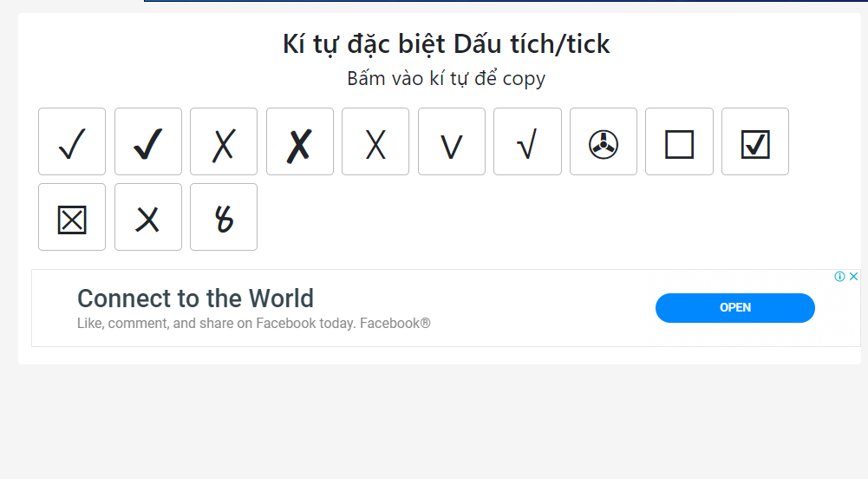Copy the plain sans-serif X character

coord(375,141)
